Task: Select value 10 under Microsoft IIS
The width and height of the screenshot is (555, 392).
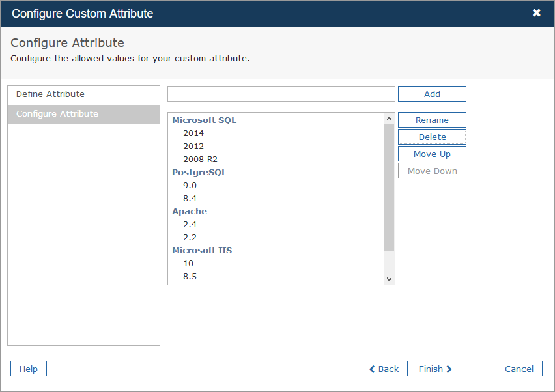Action: 188,264
